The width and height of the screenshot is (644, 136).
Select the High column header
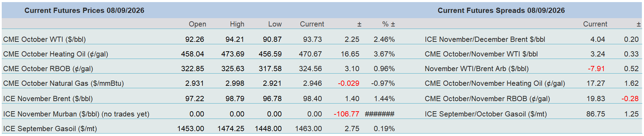point(237,24)
